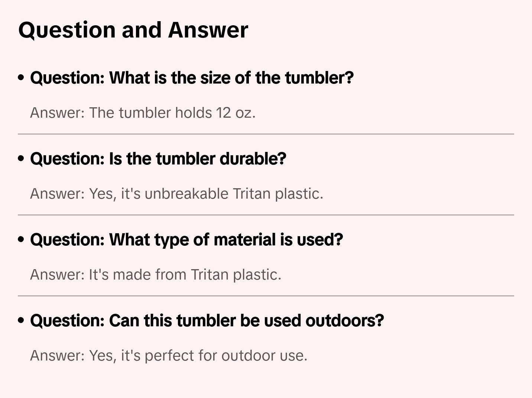
Task: Select the "It's made from Tritan plastic" answer
Action: 156,274
